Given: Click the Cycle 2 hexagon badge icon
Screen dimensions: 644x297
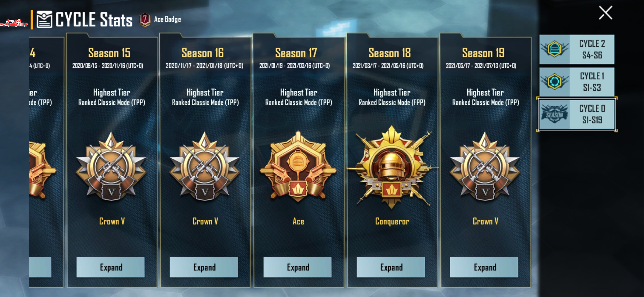Looking at the screenshot, I should (555, 49).
